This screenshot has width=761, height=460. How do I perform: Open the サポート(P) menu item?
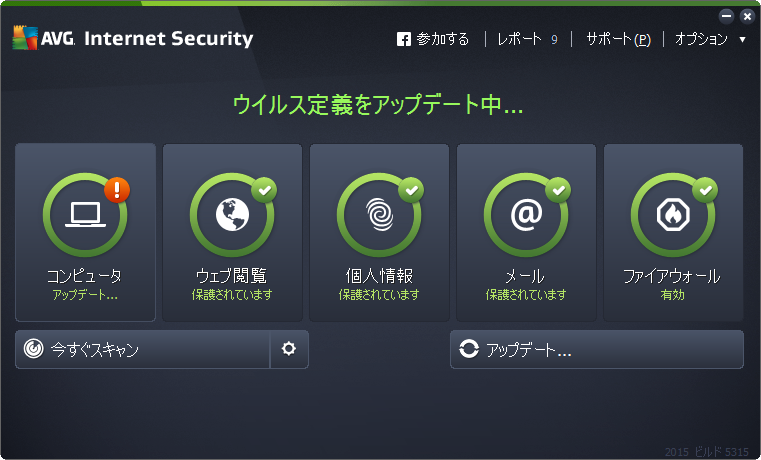(x=618, y=39)
